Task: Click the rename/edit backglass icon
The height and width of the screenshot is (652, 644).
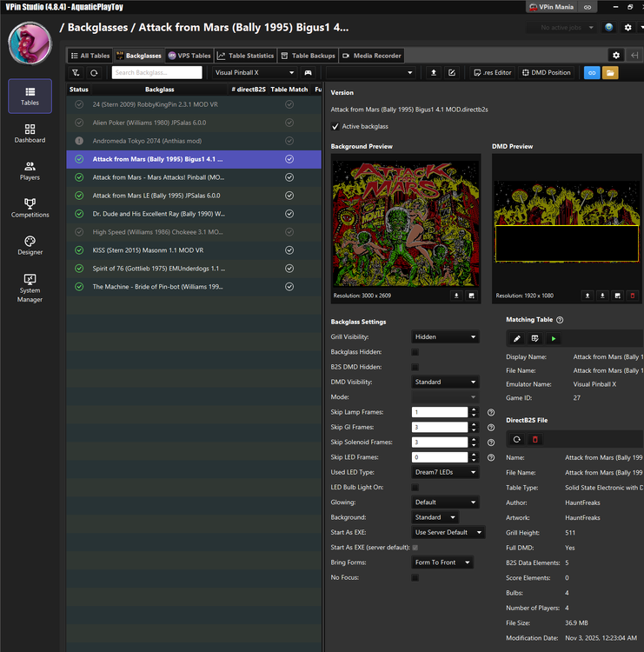Action: point(452,73)
